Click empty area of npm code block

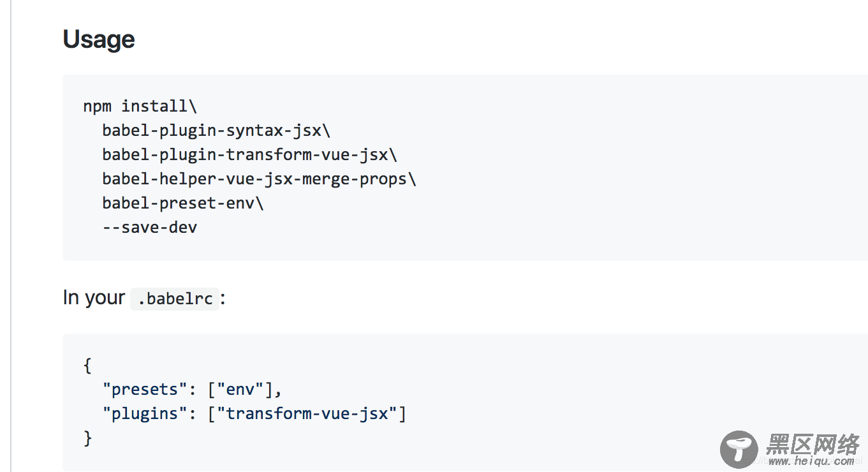tap(638, 167)
